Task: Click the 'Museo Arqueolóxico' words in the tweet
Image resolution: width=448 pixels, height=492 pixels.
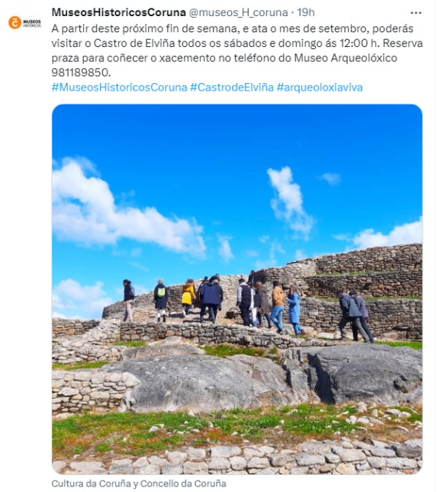Action: pyautogui.click(x=345, y=58)
